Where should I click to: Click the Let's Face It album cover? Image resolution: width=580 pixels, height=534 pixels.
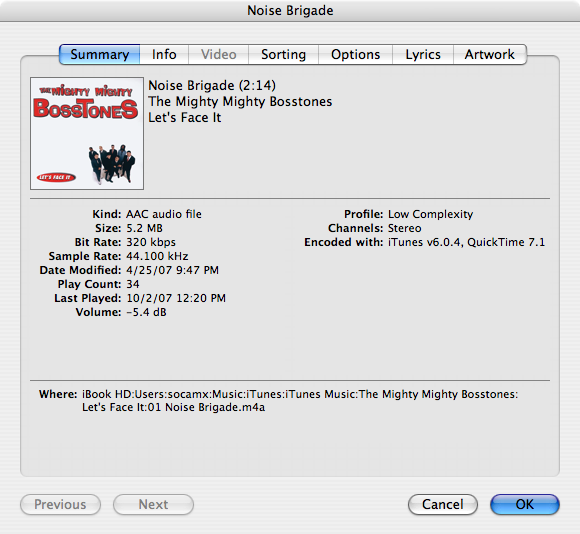pyautogui.click(x=87, y=134)
